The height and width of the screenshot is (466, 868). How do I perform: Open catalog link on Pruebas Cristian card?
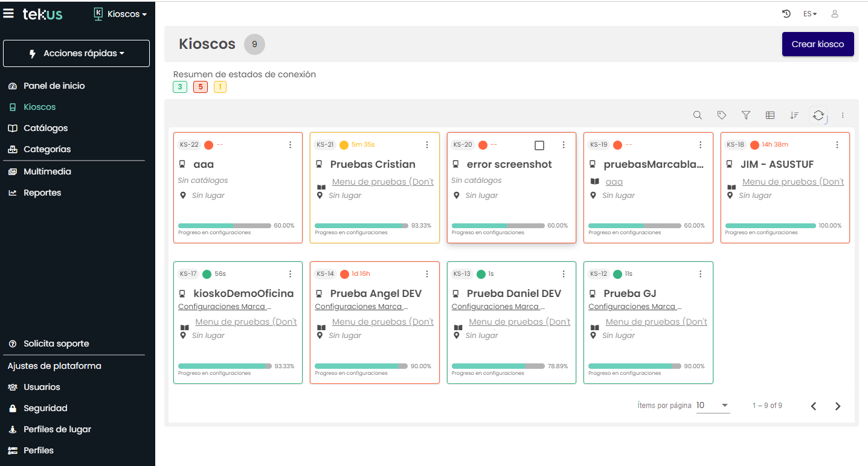coord(382,182)
